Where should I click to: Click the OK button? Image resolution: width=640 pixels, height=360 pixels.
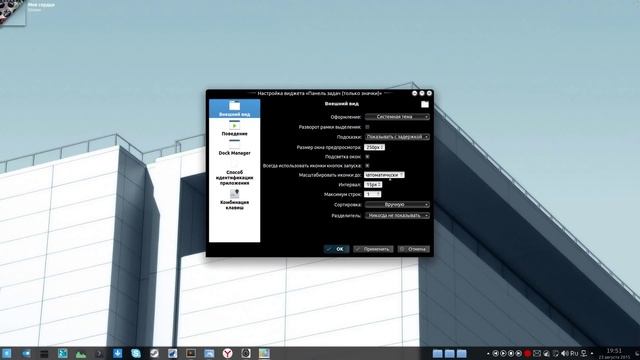336,249
